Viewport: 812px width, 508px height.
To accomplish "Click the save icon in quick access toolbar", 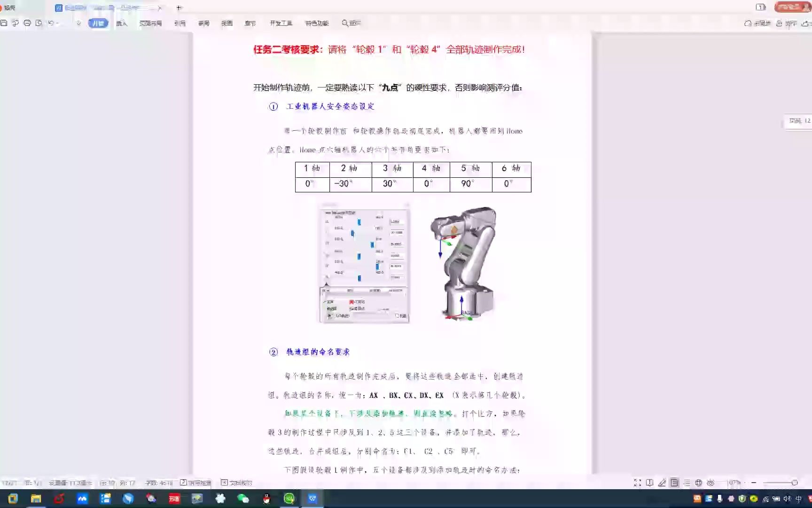I will (x=4, y=23).
